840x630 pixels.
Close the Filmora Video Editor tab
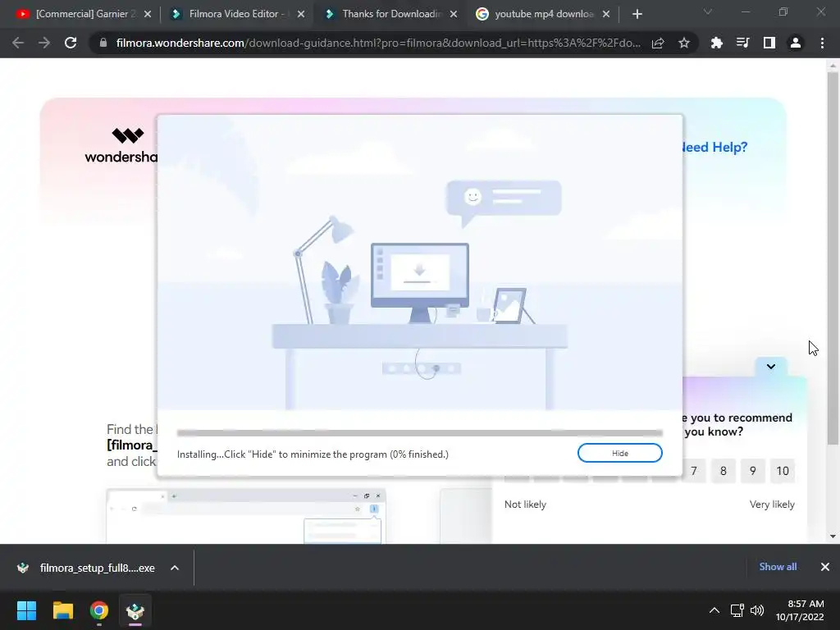[301, 15]
